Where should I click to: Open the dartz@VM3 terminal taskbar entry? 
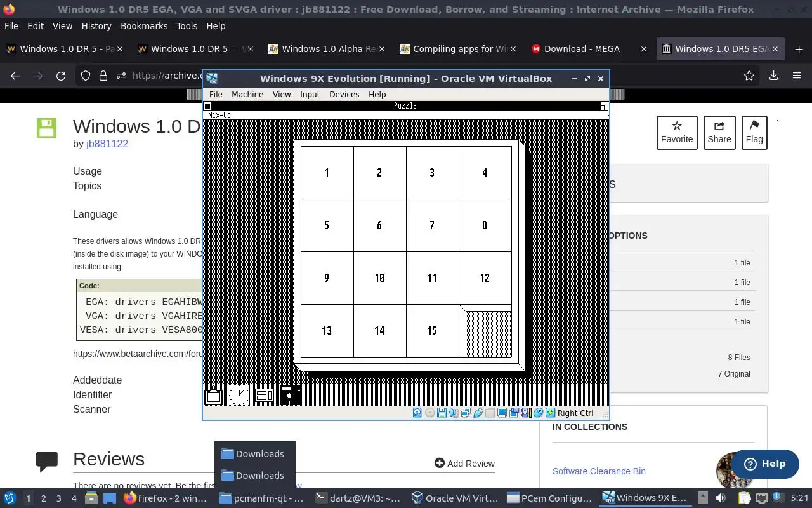pos(358,498)
